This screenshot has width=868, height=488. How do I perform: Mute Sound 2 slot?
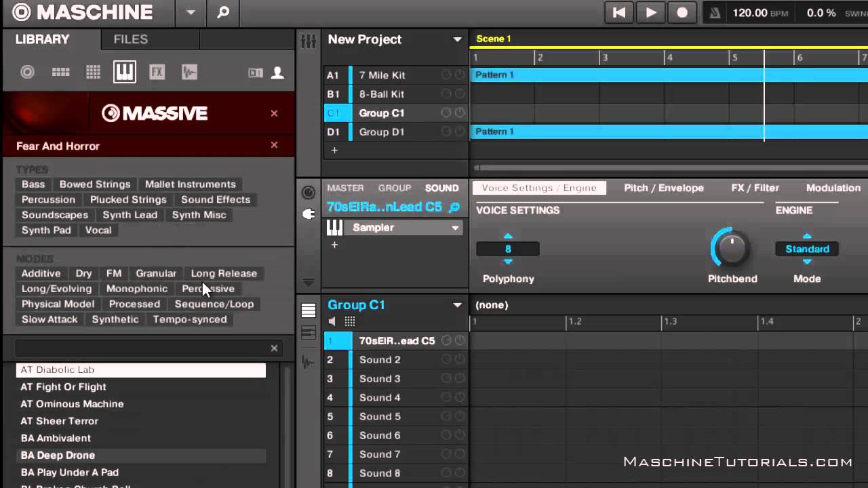point(446,360)
